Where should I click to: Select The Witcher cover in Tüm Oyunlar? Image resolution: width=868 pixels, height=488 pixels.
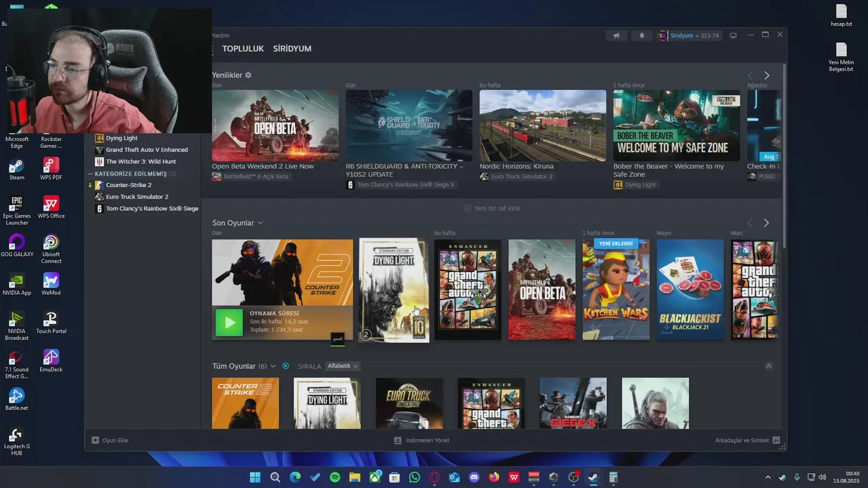655,403
